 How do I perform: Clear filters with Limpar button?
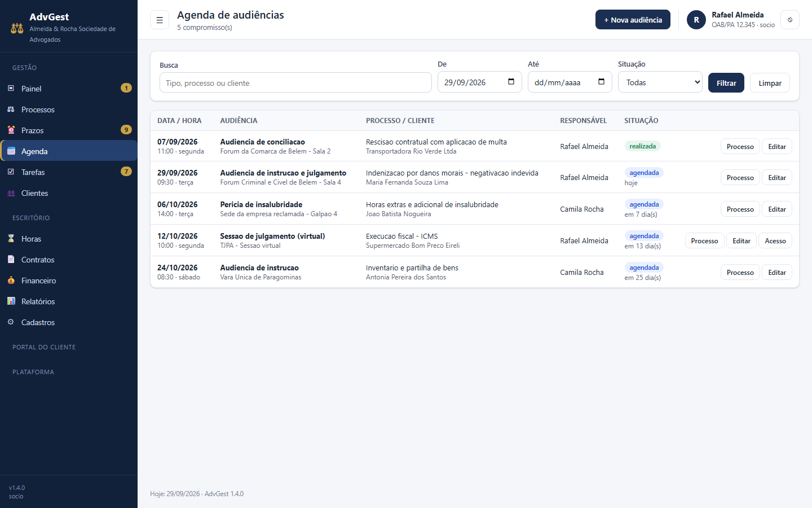[x=770, y=83]
